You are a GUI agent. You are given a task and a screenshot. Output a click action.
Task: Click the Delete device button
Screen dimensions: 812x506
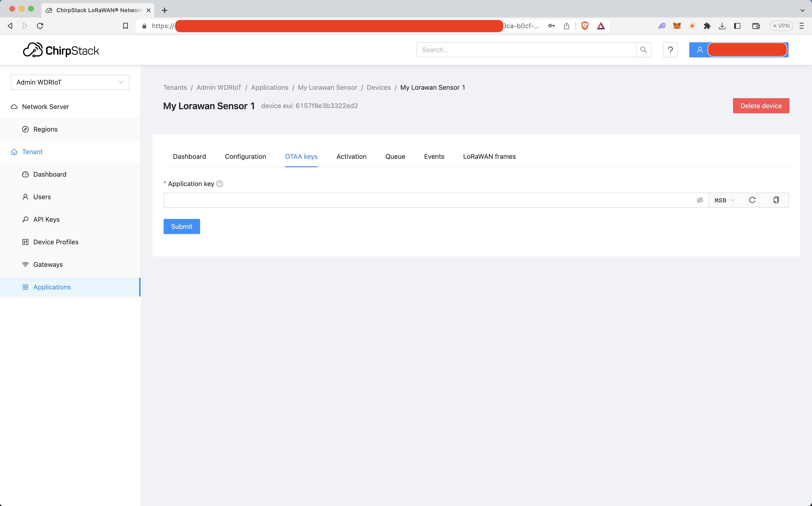tap(761, 106)
